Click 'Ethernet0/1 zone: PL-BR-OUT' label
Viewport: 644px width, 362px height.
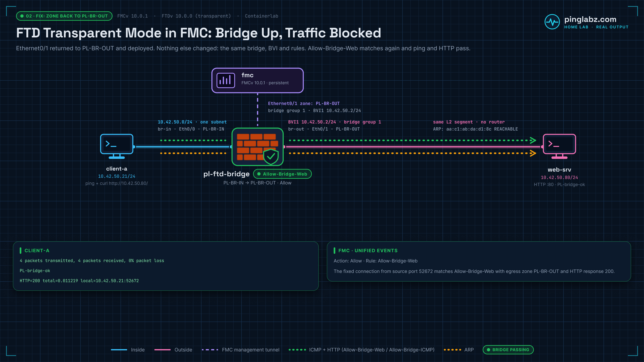(304, 103)
